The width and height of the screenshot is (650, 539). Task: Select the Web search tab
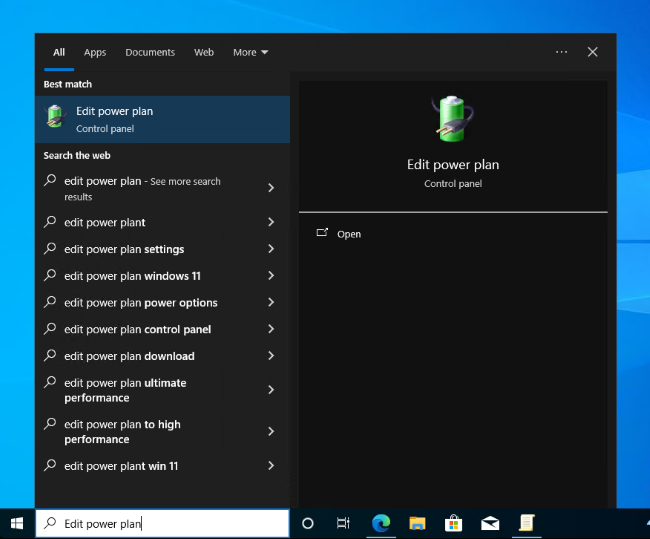pyautogui.click(x=204, y=52)
